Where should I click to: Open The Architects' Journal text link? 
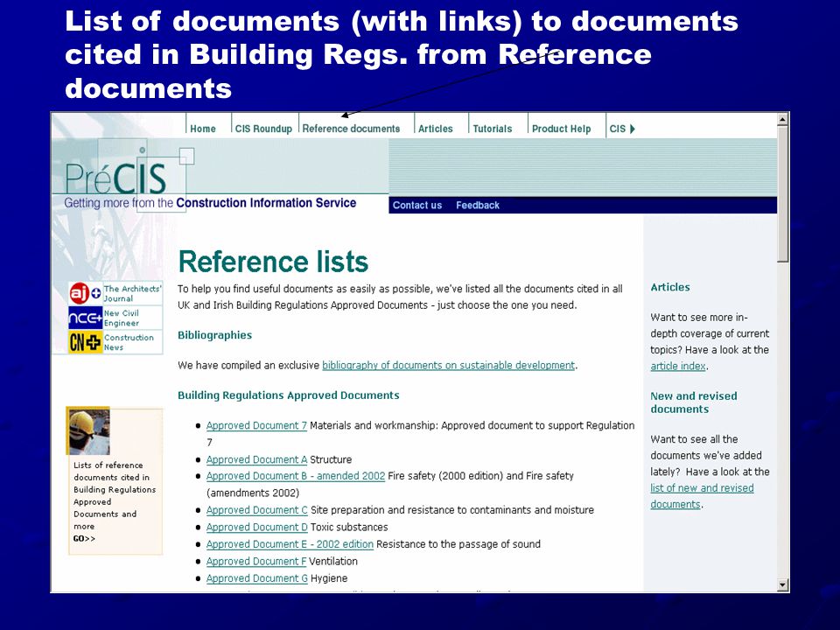(132, 294)
